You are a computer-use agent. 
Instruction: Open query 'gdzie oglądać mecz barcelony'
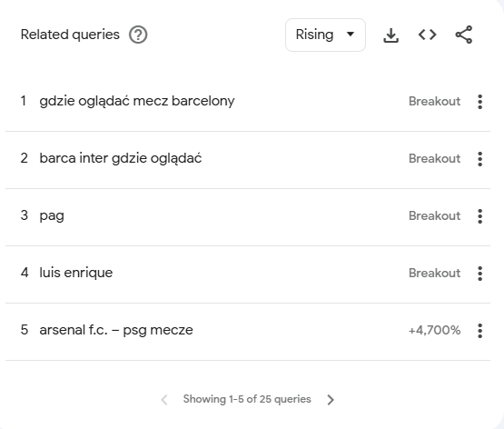[x=137, y=102]
